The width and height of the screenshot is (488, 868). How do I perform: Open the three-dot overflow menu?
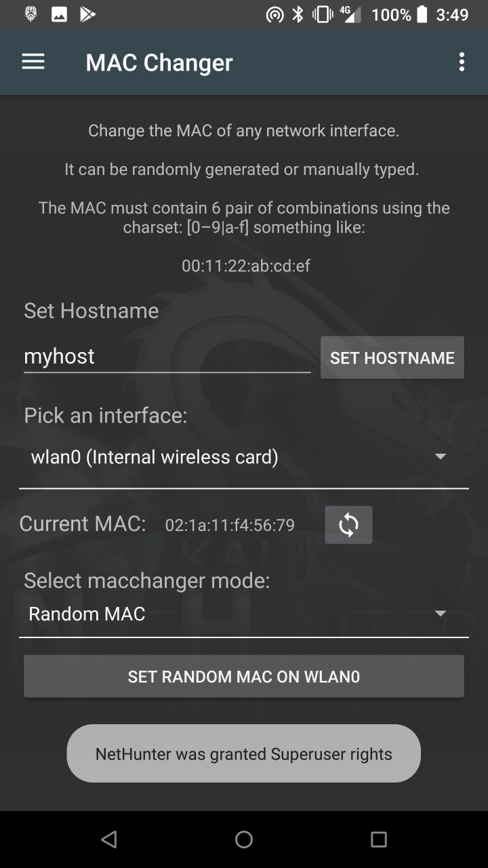(x=462, y=62)
